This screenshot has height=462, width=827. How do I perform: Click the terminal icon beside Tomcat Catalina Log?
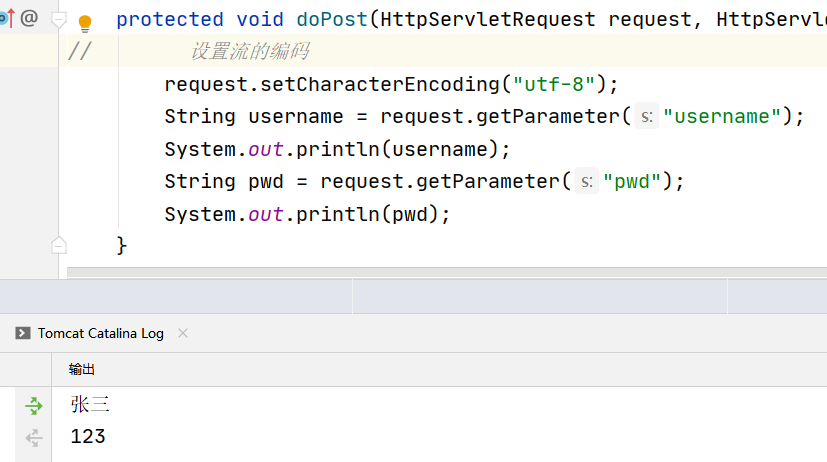click(x=23, y=333)
